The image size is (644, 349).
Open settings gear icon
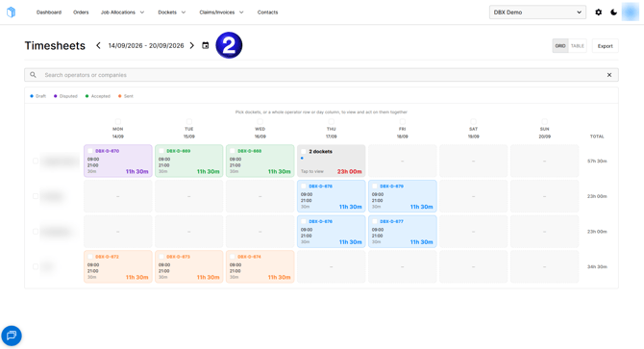point(599,12)
